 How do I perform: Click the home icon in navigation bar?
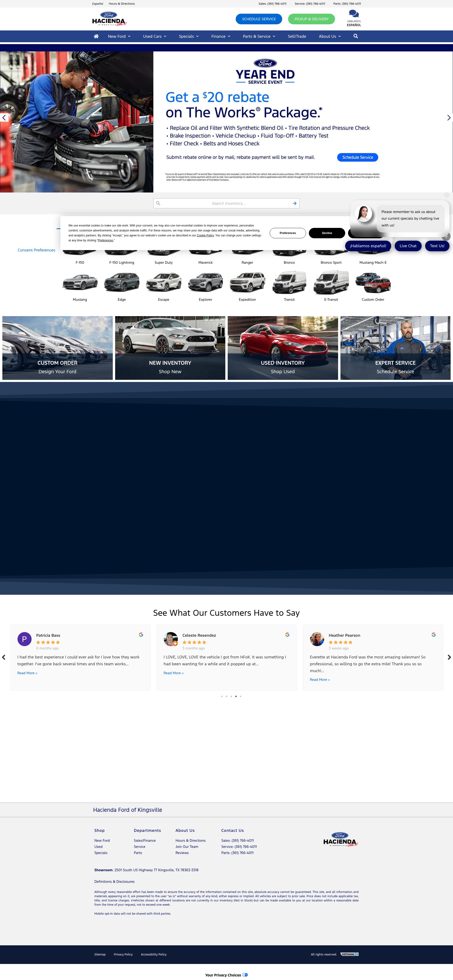tap(96, 36)
